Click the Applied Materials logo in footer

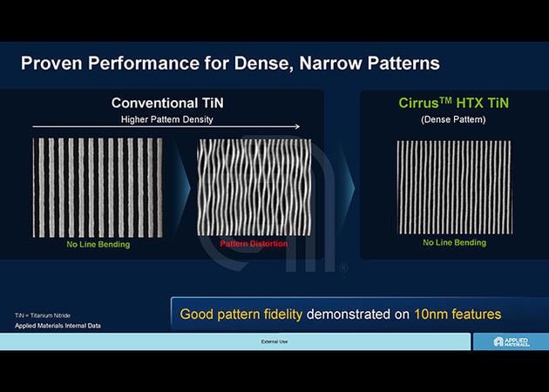tap(512, 341)
